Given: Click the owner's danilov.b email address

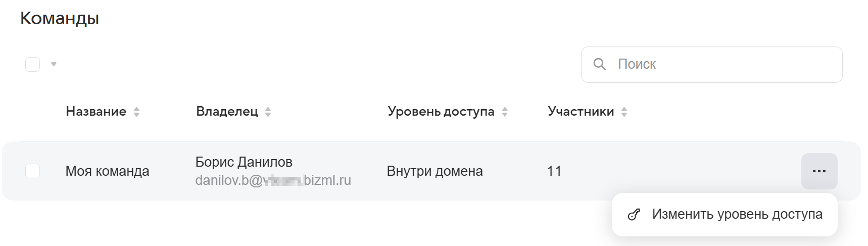Looking at the screenshot, I should 273,180.
